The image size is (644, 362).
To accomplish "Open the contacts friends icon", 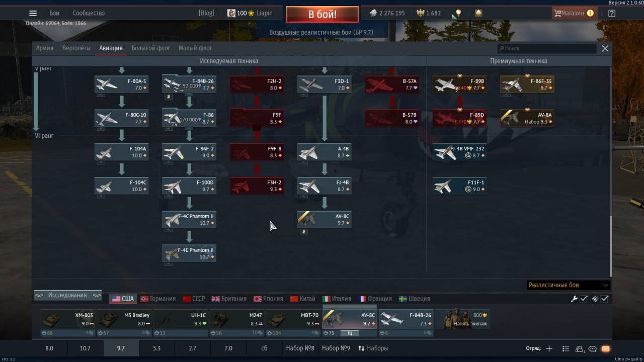I will 580,348.
